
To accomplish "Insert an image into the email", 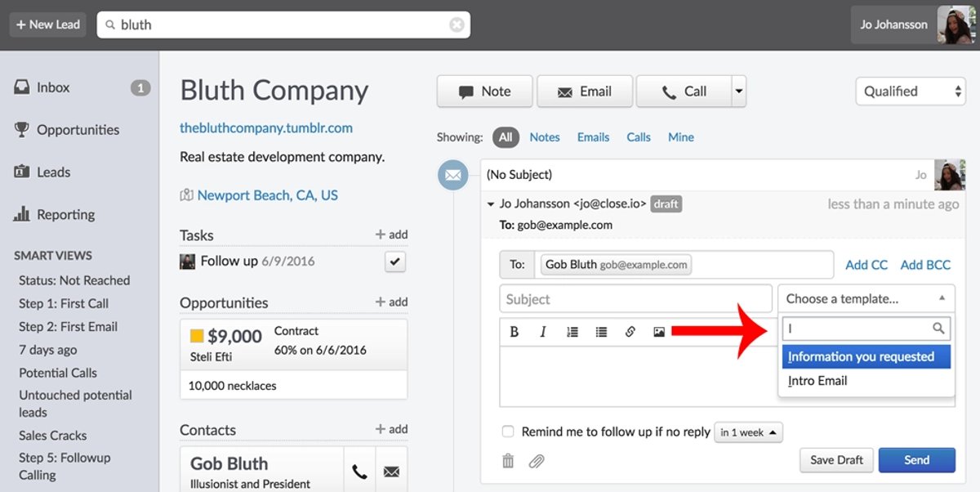I will pyautogui.click(x=659, y=332).
